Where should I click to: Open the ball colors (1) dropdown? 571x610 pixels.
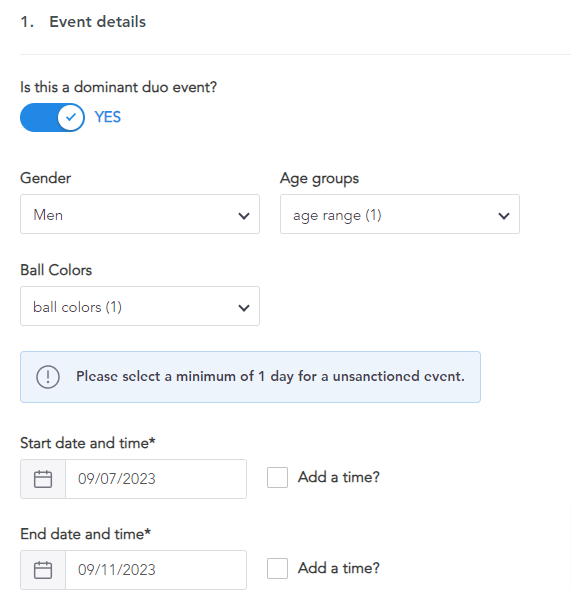point(140,306)
